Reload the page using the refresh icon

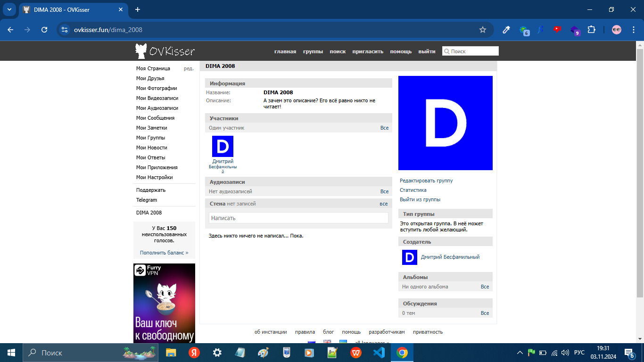(44, 30)
